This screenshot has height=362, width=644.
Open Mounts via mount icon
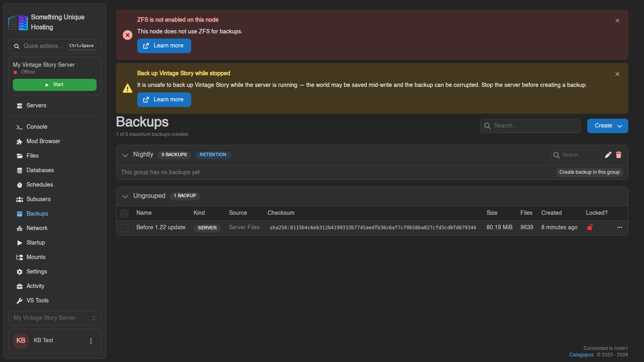pos(19,257)
